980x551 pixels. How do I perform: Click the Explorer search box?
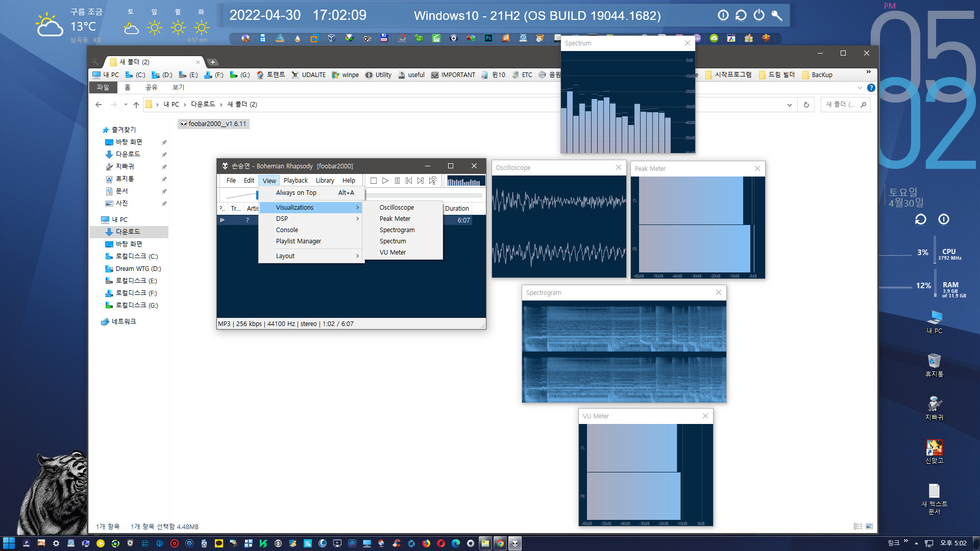[x=845, y=105]
